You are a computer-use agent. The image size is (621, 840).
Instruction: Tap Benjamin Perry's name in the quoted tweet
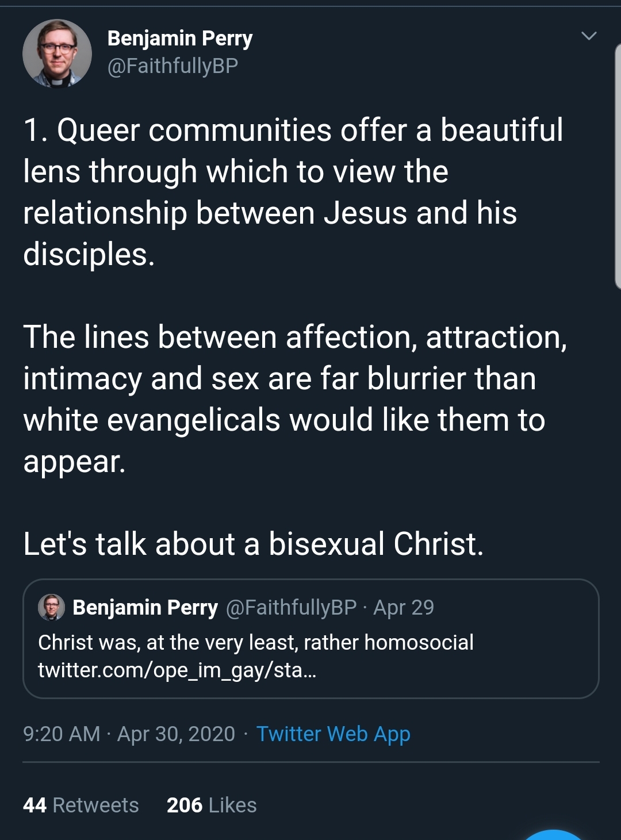click(145, 607)
